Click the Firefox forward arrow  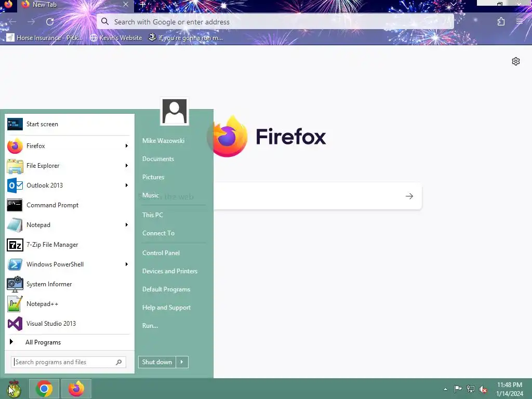pyautogui.click(x=31, y=22)
